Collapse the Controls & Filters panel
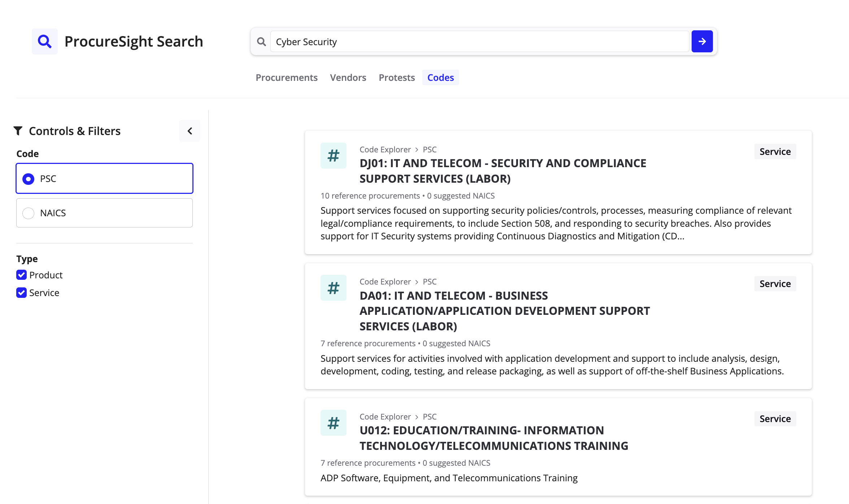This screenshot has height=504, width=849. click(190, 131)
